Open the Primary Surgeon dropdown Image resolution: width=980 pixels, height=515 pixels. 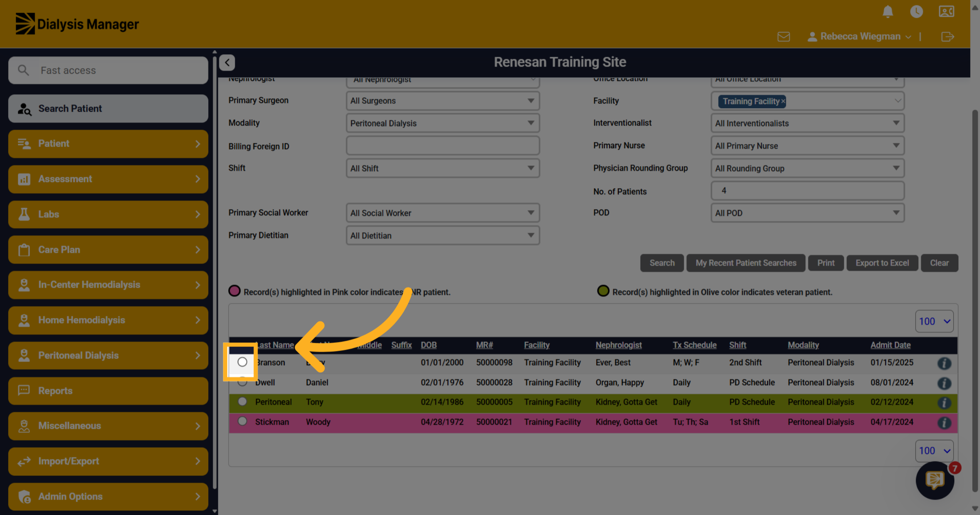click(443, 101)
